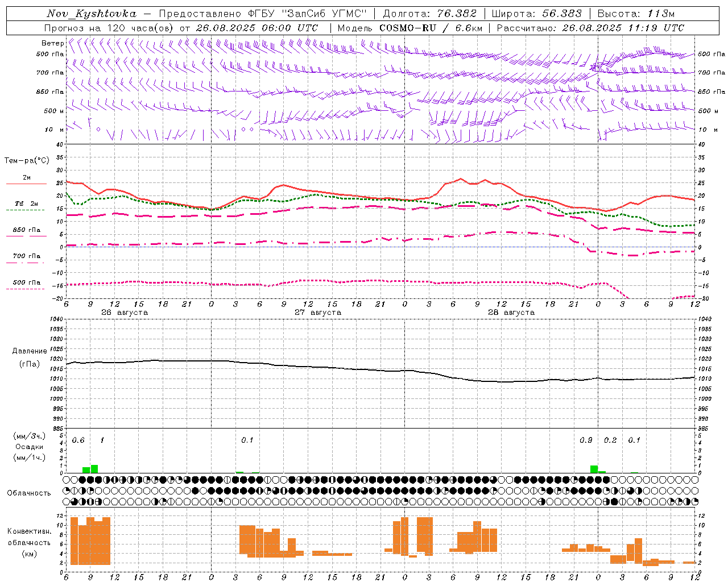728x582 pixels.
Task: Click the model label COSMO-RU / 6.6км
Action: tap(431, 28)
